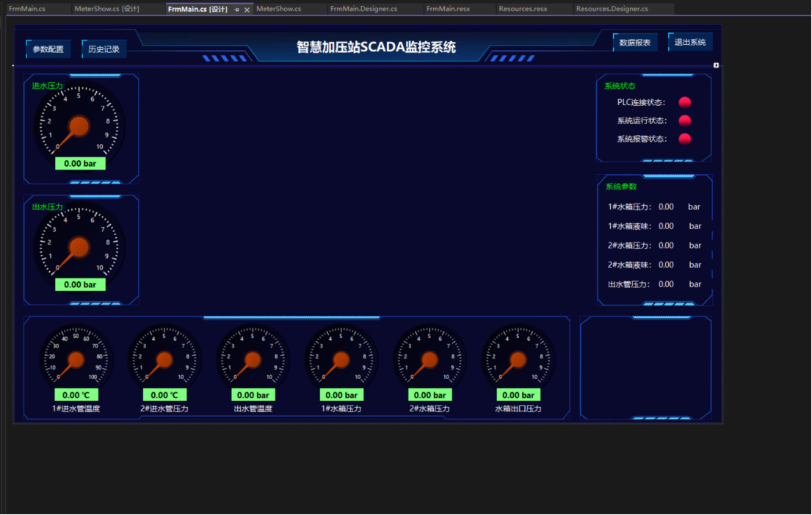
Task: Select the 1#水箱液味 label
Action: coord(630,226)
